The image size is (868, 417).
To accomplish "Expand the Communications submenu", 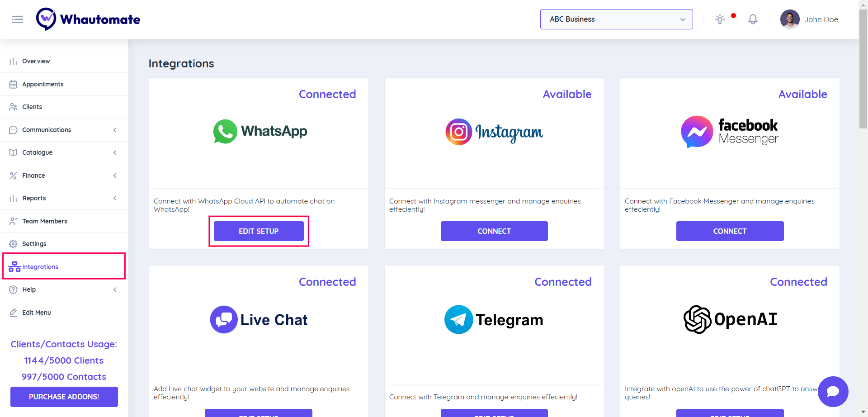I will (x=115, y=130).
